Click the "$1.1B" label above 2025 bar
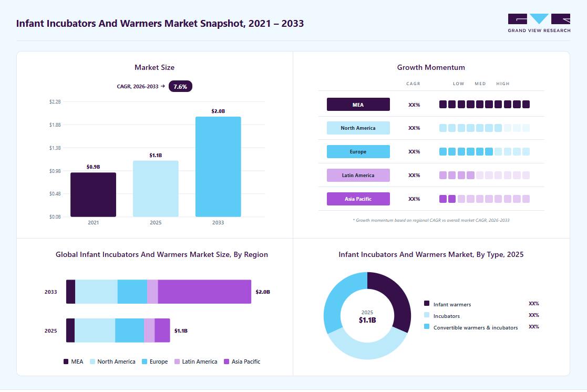The width and height of the screenshot is (587, 392). pos(156,156)
